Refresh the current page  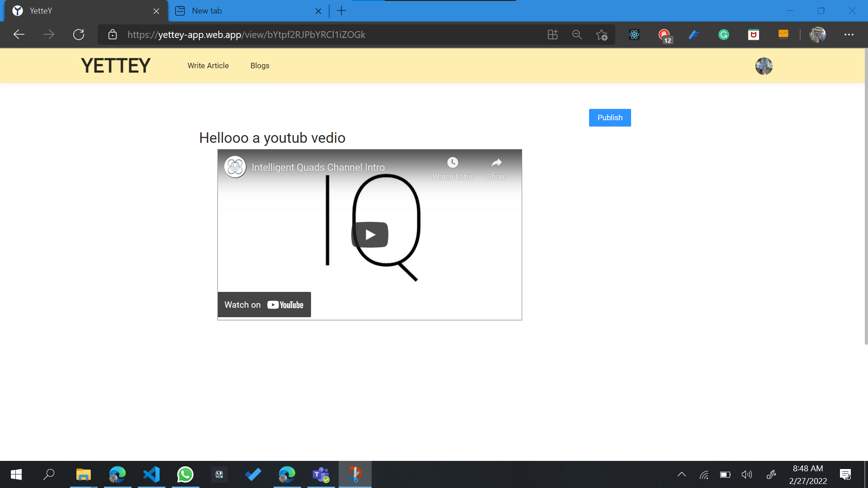(79, 34)
